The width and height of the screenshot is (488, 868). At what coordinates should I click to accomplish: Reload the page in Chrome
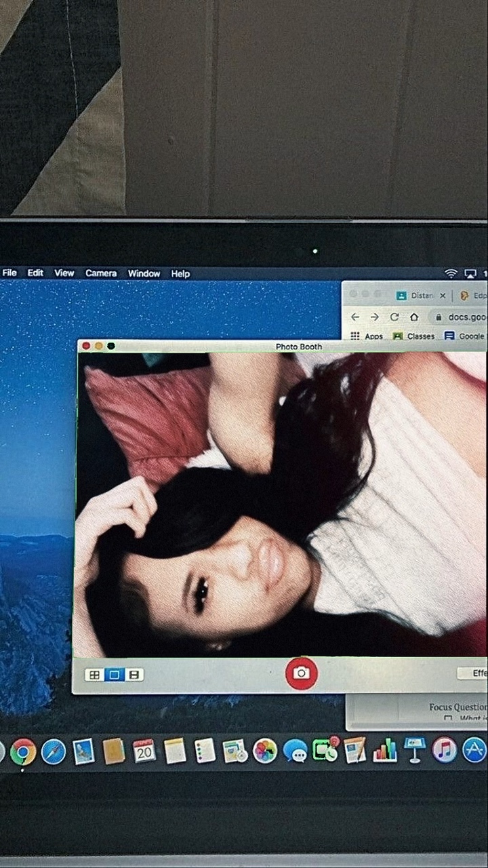click(x=394, y=317)
